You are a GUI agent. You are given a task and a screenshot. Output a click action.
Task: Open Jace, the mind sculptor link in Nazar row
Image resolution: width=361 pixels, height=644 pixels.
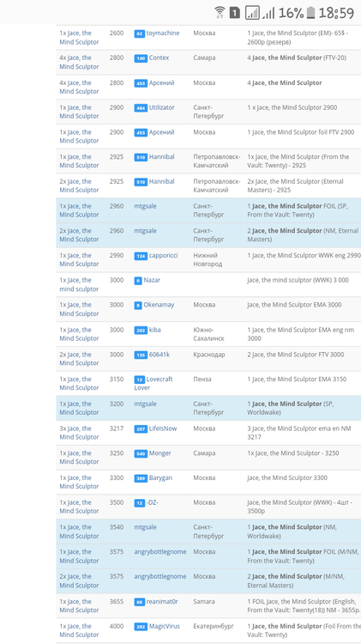click(79, 284)
